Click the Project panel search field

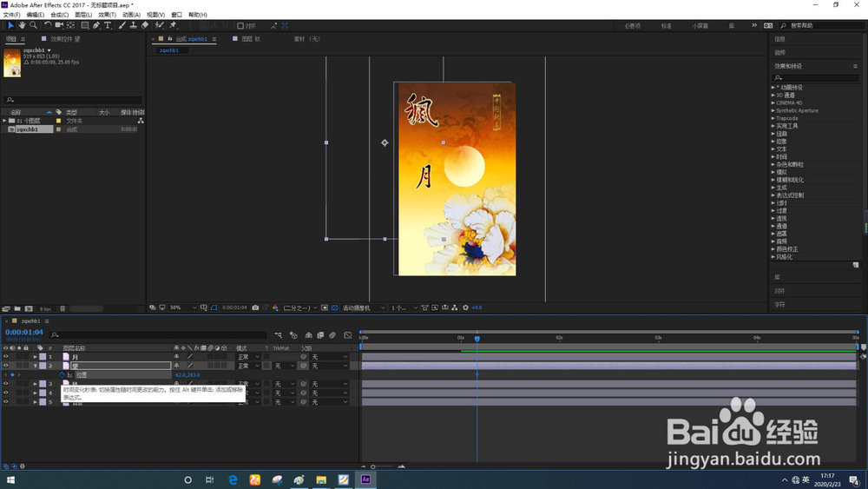coord(73,100)
